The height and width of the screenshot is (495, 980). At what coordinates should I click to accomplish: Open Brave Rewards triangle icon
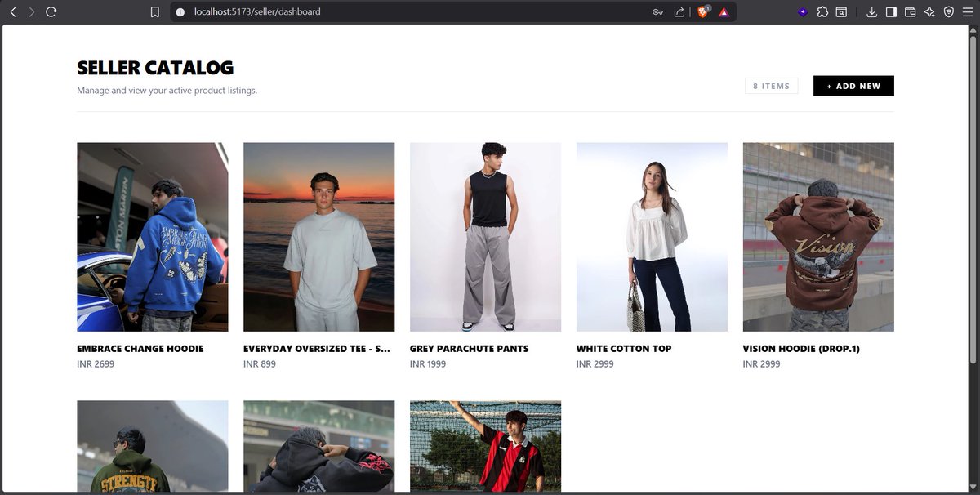[724, 12]
